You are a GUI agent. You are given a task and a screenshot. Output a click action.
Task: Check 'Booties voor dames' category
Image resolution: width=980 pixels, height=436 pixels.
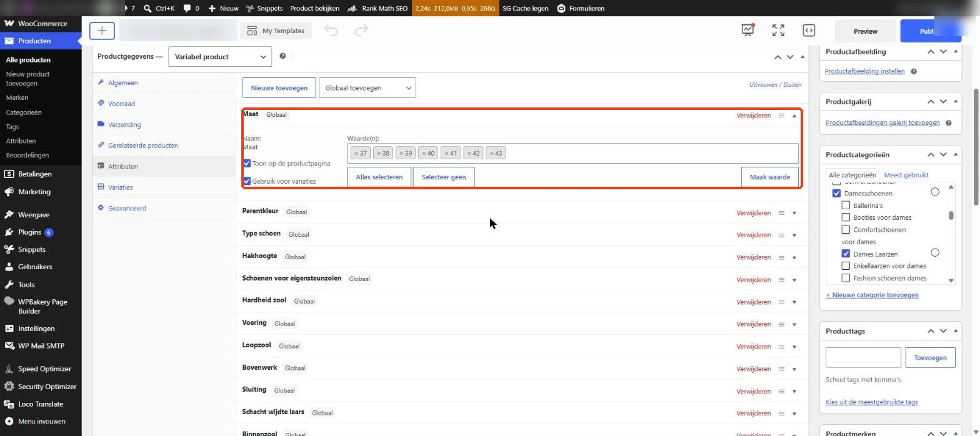846,217
